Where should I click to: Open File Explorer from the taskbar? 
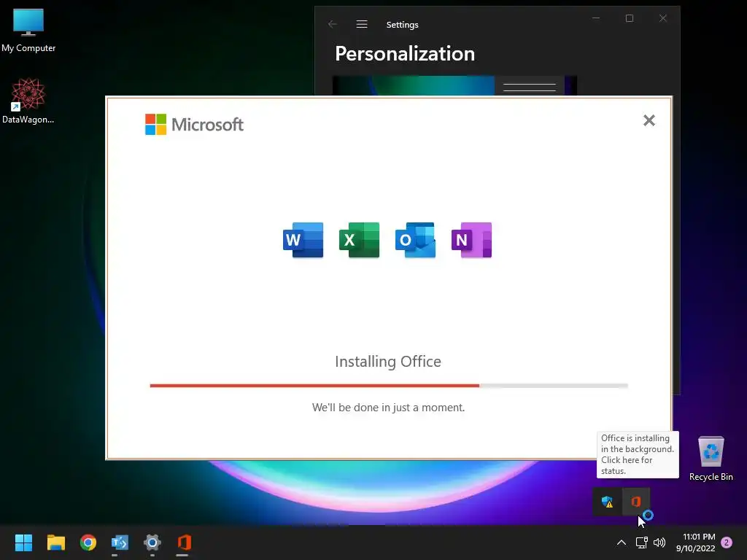tap(55, 542)
